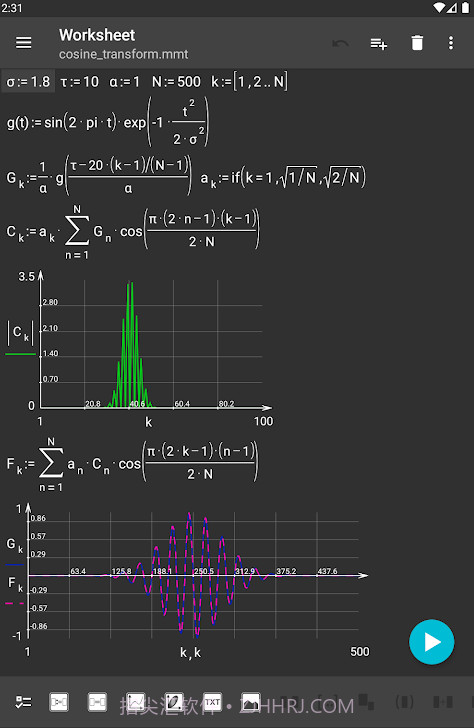Tap the trash delete icon

[x=417, y=43]
